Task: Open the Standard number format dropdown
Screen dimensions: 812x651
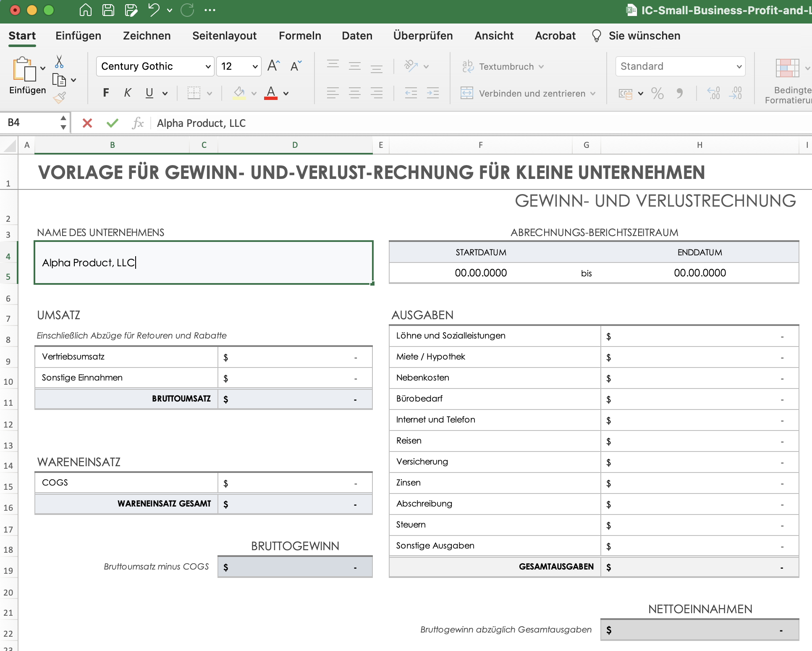Action: tap(680, 66)
